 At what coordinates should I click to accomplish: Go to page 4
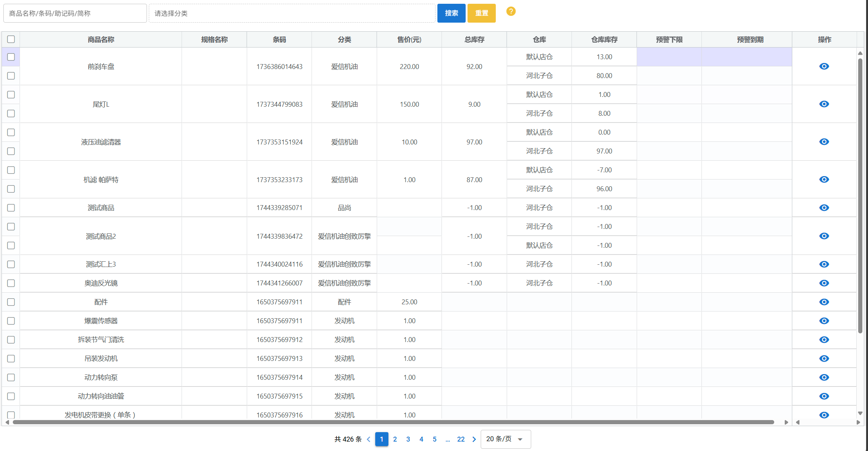(421, 439)
